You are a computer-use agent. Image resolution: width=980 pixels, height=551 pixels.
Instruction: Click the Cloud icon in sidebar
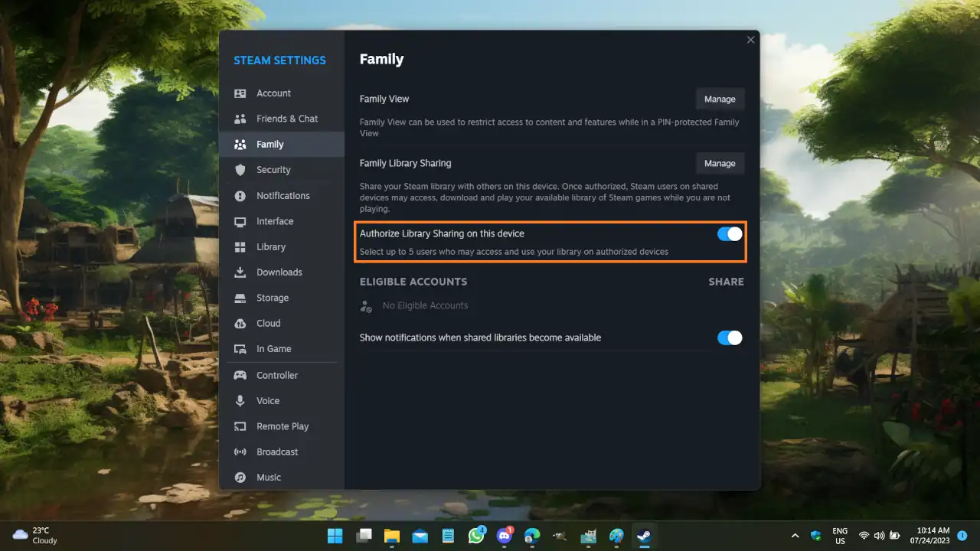(240, 324)
